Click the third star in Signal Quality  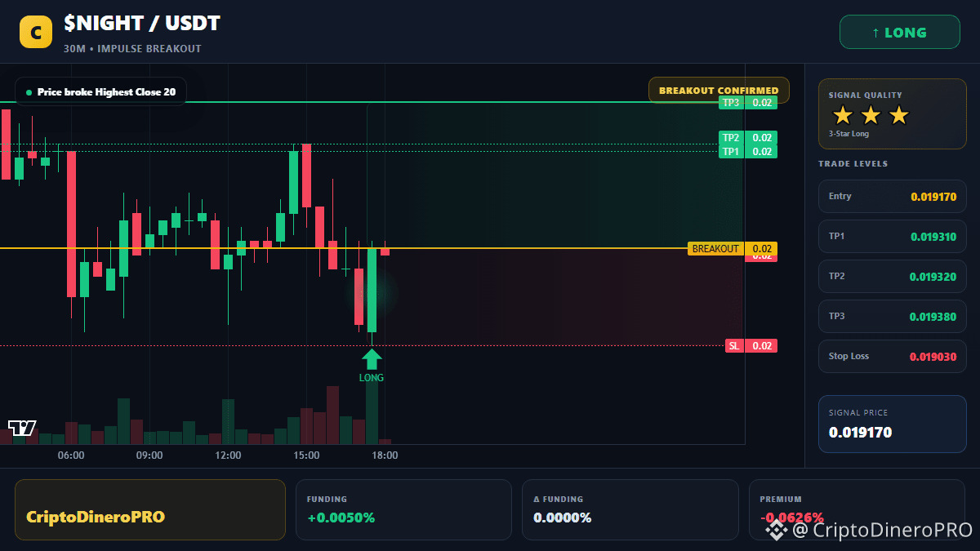(898, 115)
